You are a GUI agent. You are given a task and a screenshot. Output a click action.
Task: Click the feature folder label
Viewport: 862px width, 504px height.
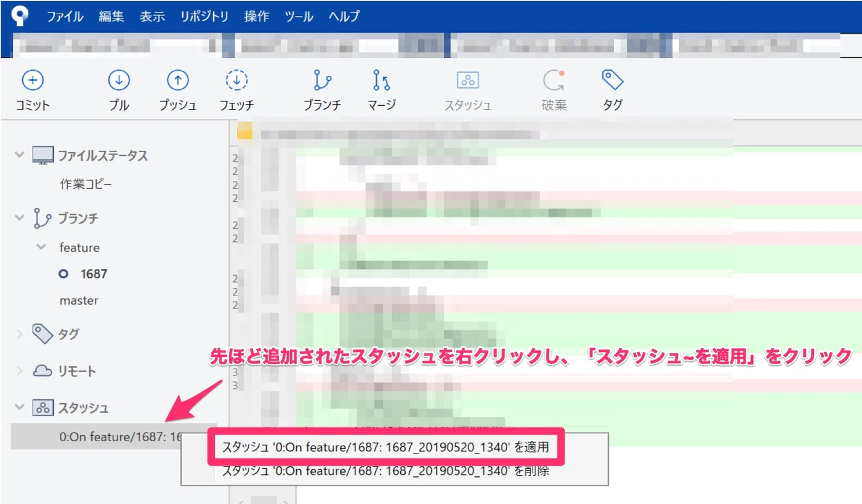(79, 247)
